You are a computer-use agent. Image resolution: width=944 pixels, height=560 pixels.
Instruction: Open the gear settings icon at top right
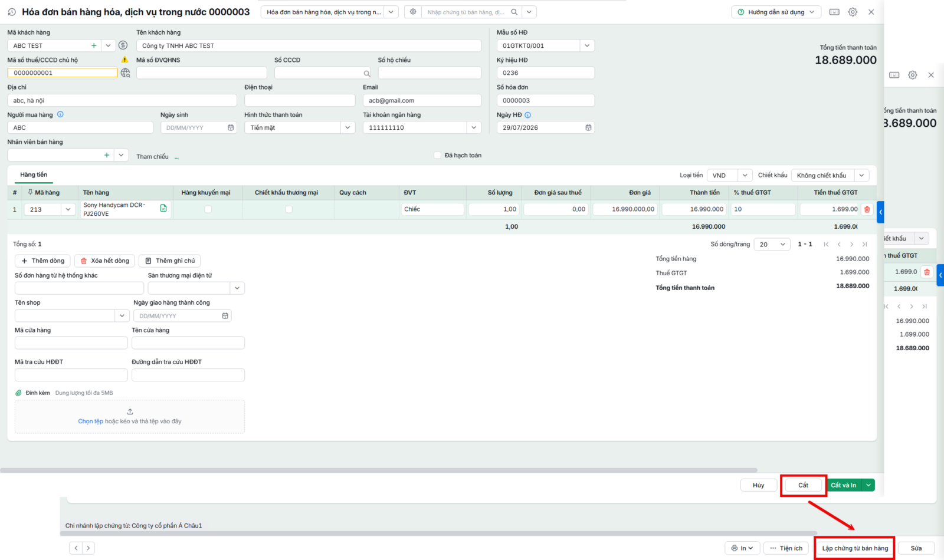(x=853, y=12)
